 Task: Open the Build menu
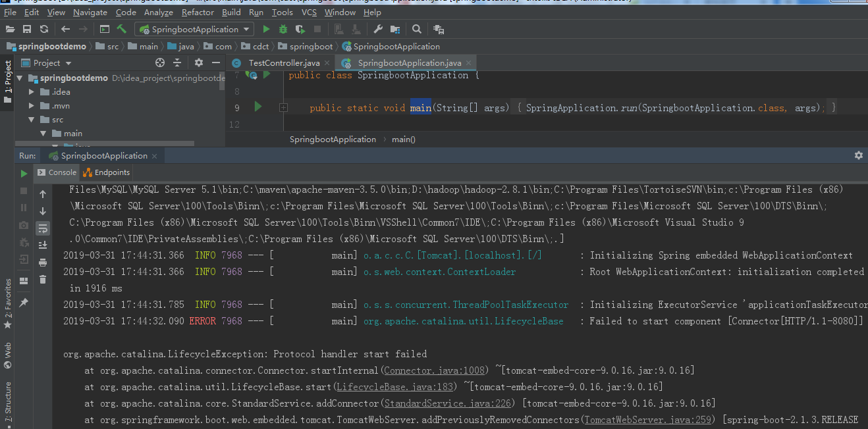coord(231,12)
